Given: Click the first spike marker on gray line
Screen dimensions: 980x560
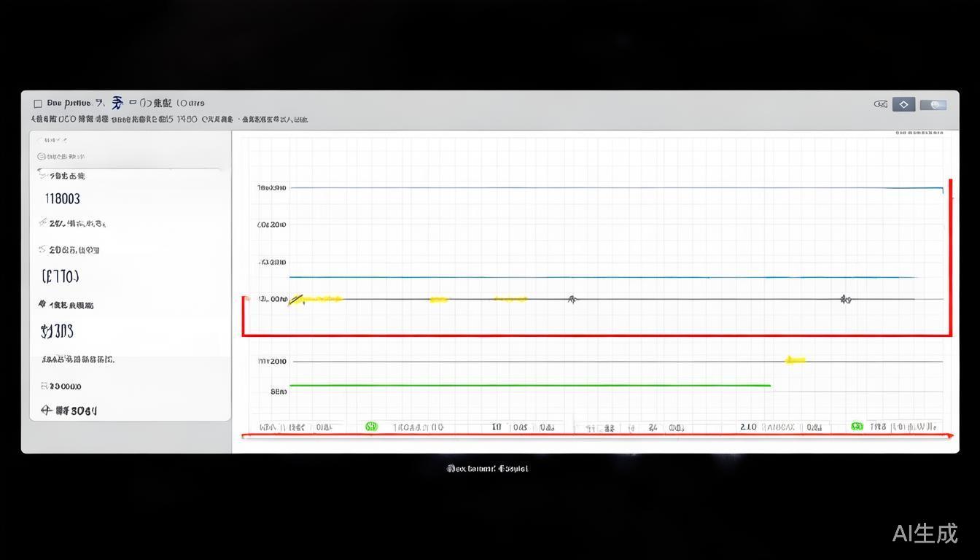Looking at the screenshot, I should pos(572,299).
